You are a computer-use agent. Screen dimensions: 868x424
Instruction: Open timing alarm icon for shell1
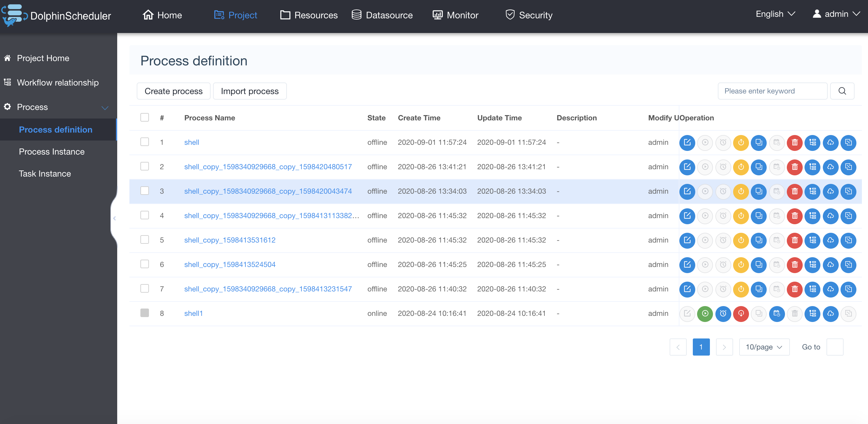723,313
